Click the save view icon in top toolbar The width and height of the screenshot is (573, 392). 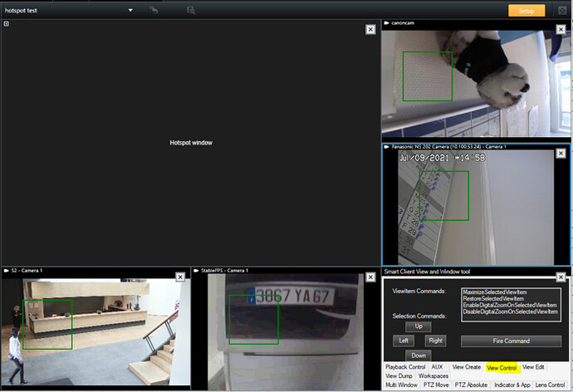(x=190, y=11)
